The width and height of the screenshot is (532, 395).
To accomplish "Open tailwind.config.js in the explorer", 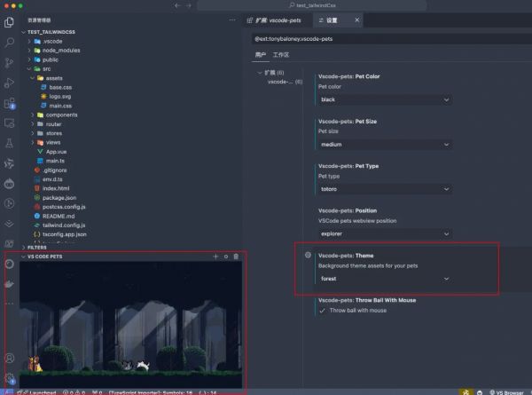I will tap(69, 225).
